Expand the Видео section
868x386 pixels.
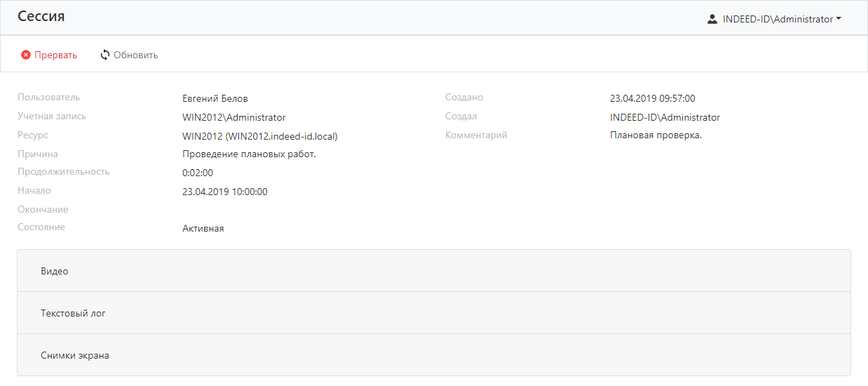(x=55, y=271)
